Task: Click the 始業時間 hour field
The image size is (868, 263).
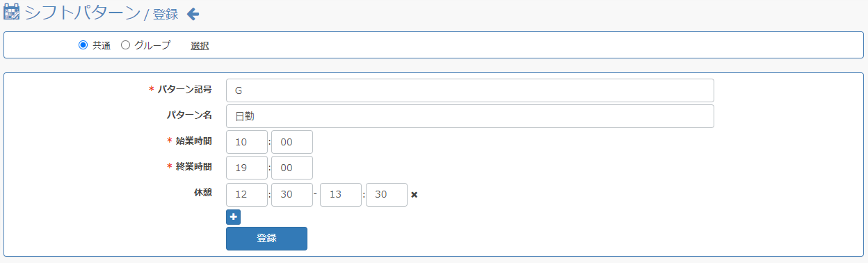Action: pyautogui.click(x=247, y=142)
